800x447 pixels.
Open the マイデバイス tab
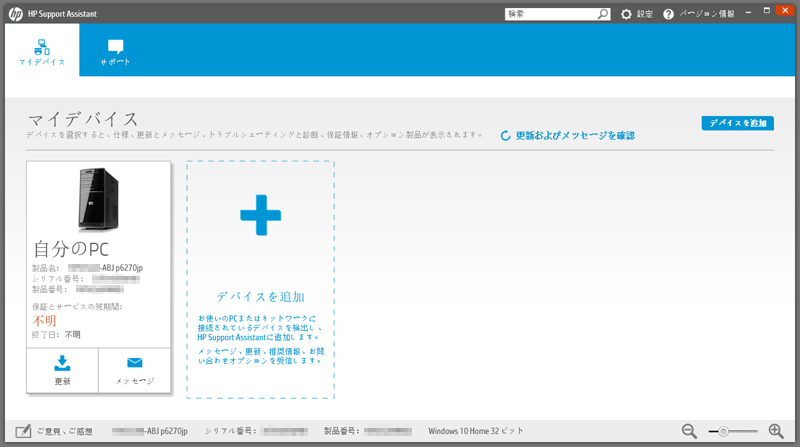[42, 50]
